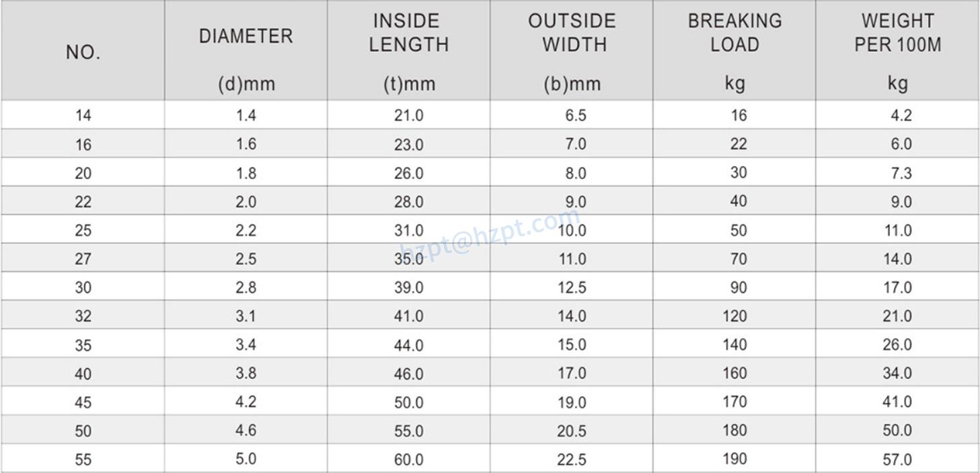
Task: Select the breaking load cell showing 16
Action: [x=739, y=116]
